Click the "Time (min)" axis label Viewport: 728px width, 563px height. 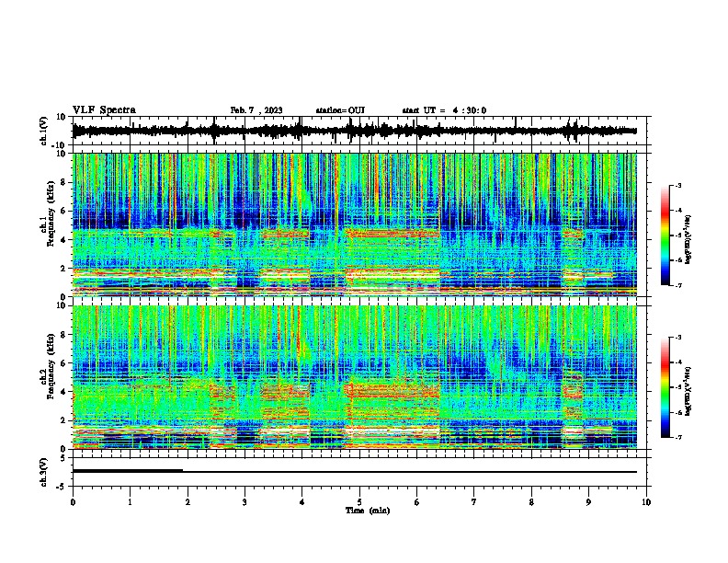pos(368,511)
